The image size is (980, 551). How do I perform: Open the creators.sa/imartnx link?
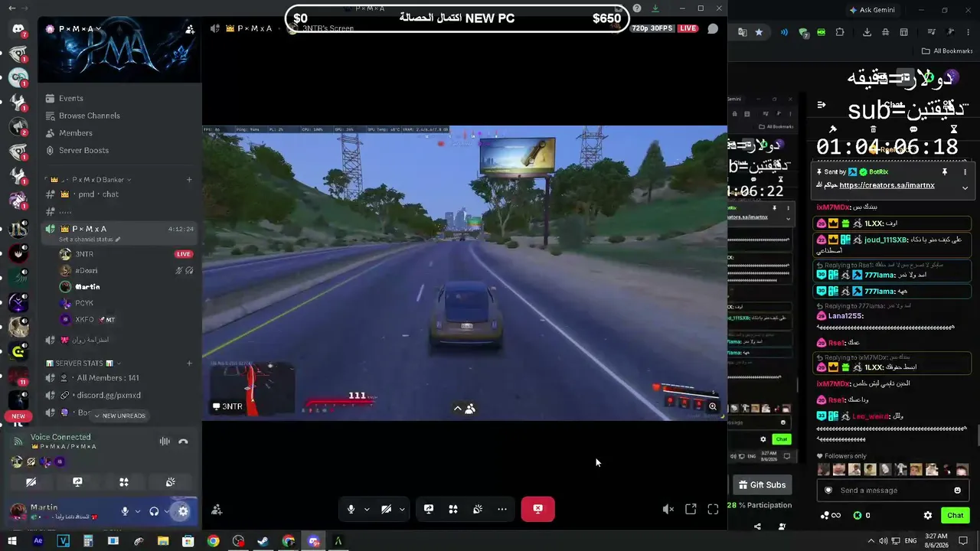(887, 185)
